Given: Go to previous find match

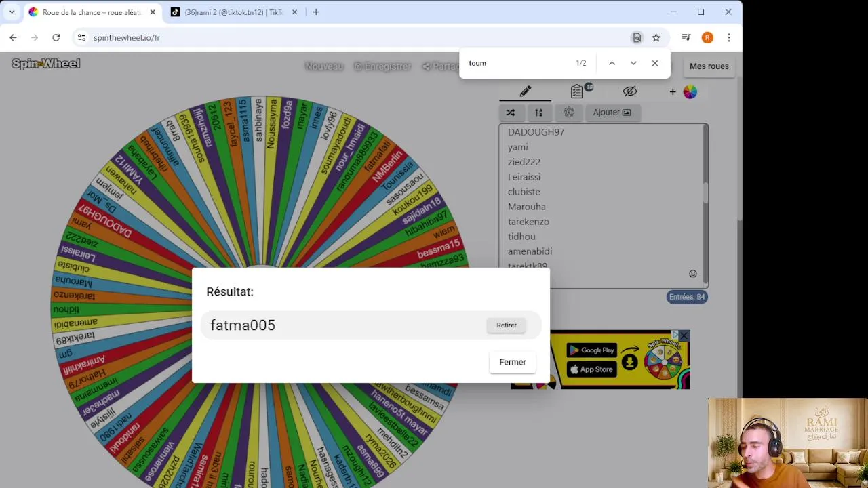Looking at the screenshot, I should (x=612, y=63).
